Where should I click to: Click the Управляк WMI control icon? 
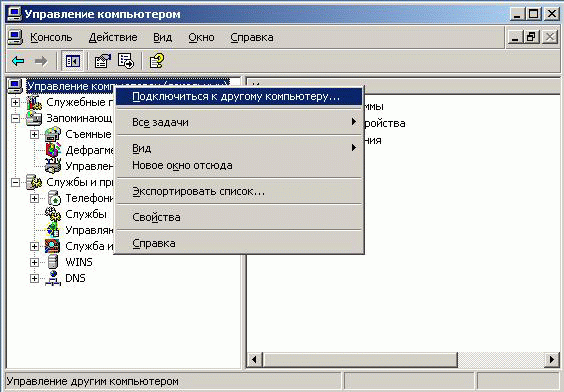pyautogui.click(x=53, y=230)
